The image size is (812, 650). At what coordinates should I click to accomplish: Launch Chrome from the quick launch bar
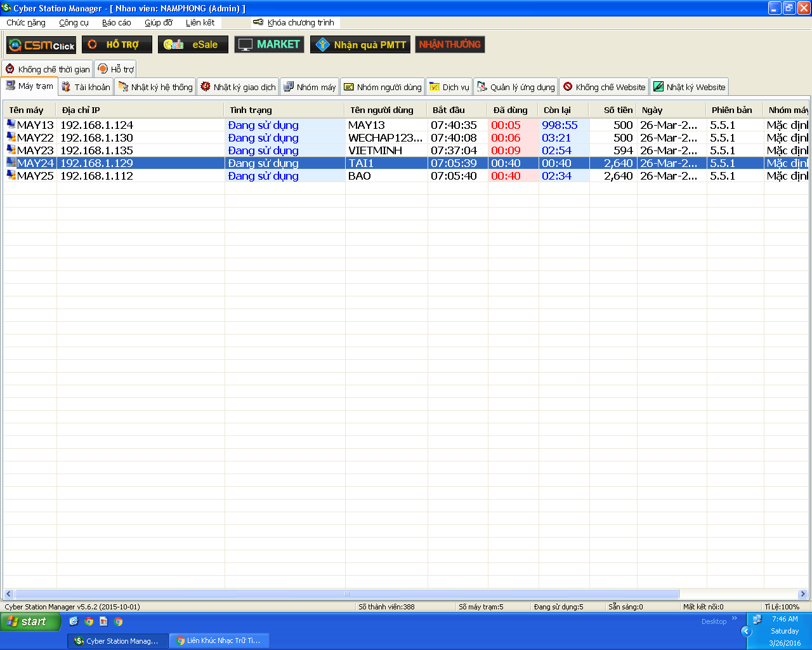(89, 621)
